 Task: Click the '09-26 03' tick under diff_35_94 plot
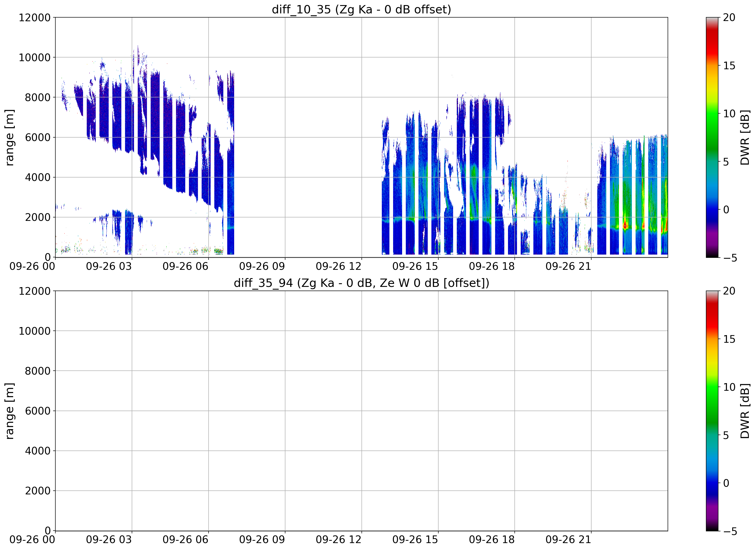pyautogui.click(x=109, y=539)
